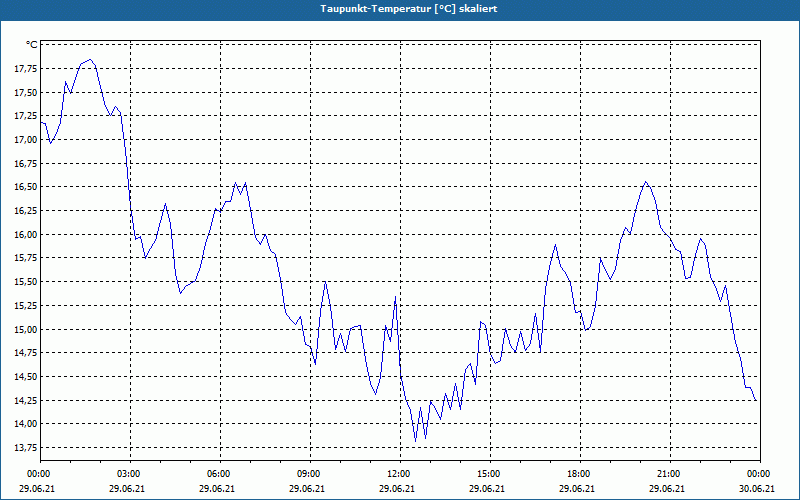Click the 17,00 y-axis label

[26, 140]
